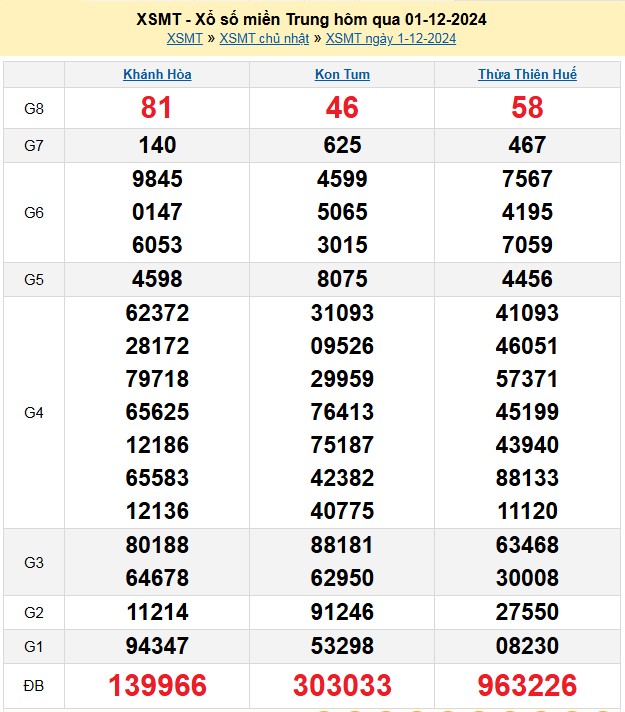Click G3 number 30008
The width and height of the screenshot is (625, 712).
(527, 578)
